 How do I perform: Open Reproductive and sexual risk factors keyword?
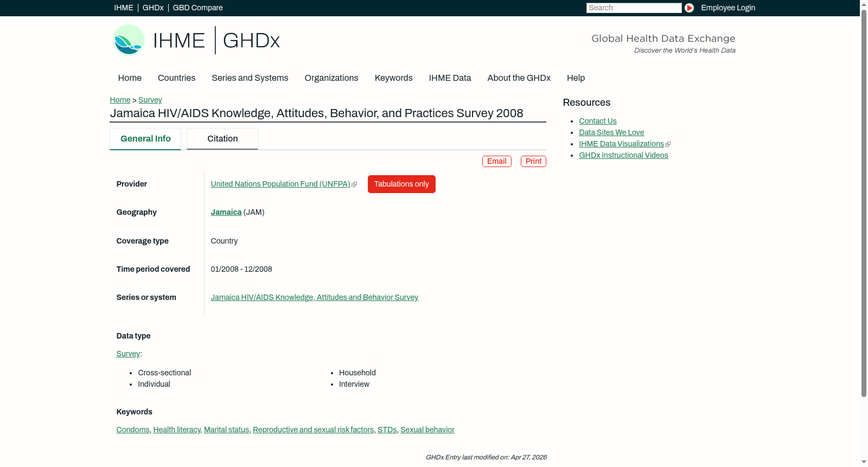313,430
